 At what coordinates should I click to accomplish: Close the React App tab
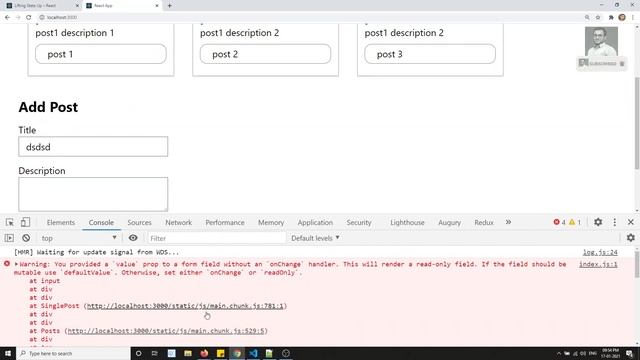pos(157,6)
